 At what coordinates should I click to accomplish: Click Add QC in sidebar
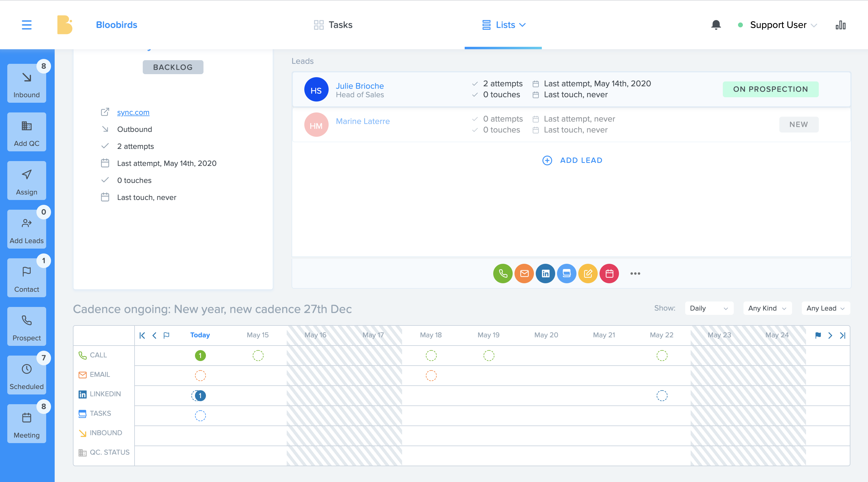coord(27,132)
